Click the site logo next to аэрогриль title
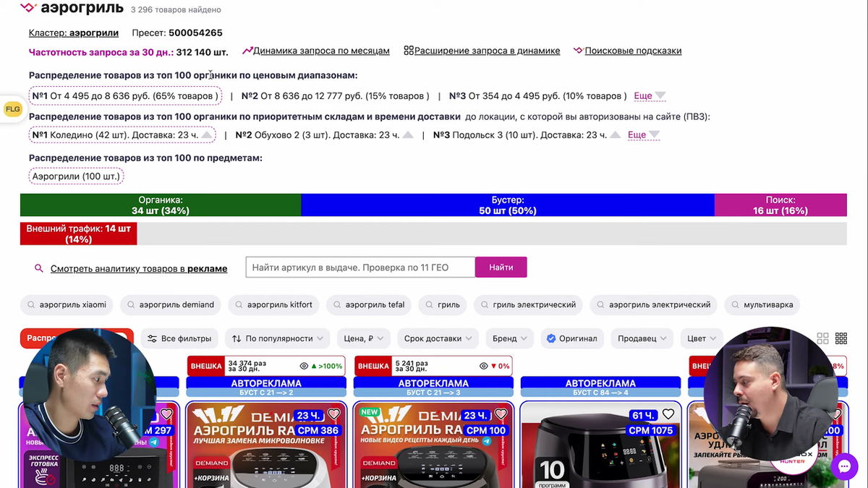Screen dimensions: 868x488 [27, 8]
